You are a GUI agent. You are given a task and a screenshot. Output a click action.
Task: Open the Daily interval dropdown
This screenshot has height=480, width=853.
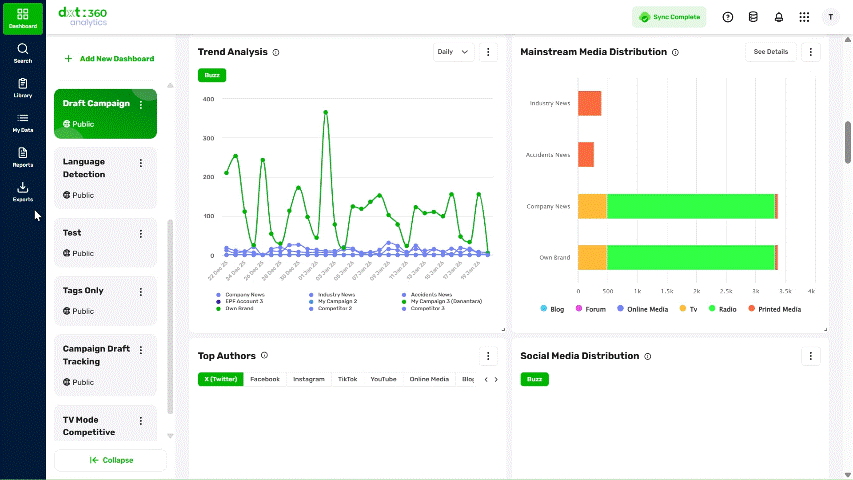click(x=453, y=52)
